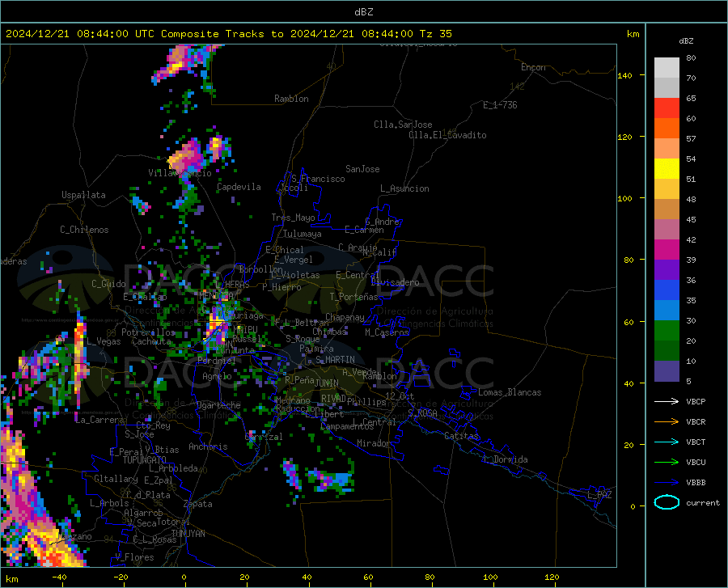The image size is (728, 588).
Task: Click the 'Tz 35' header value
Action: pos(435,34)
